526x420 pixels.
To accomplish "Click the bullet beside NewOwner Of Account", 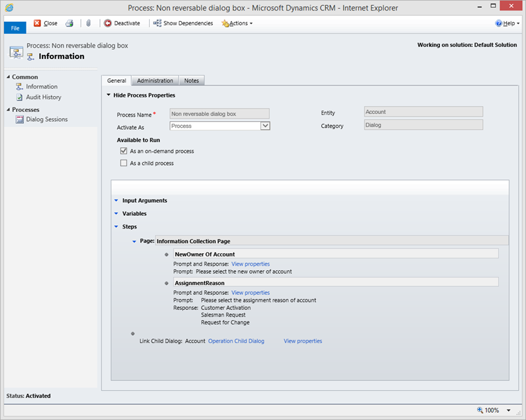I will coord(166,254).
